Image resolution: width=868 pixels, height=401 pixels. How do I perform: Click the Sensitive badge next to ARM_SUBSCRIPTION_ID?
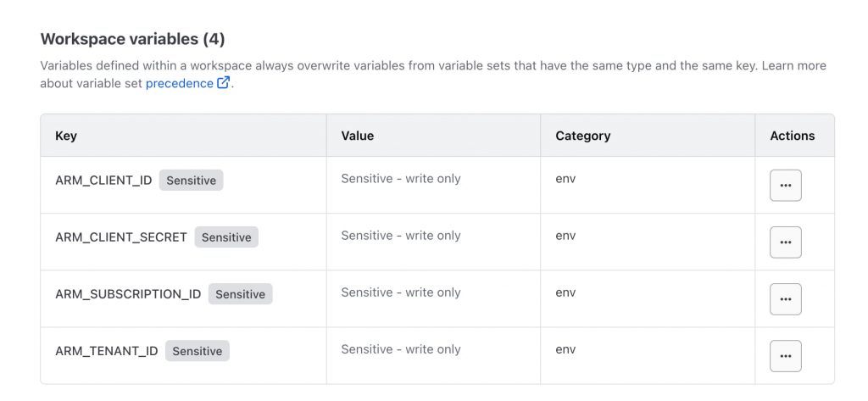[x=240, y=294]
